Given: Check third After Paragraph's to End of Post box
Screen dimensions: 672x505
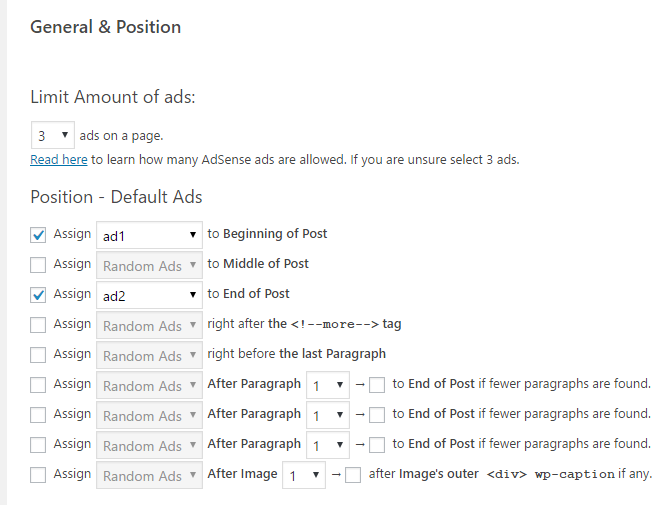Looking at the screenshot, I should coord(377,445).
